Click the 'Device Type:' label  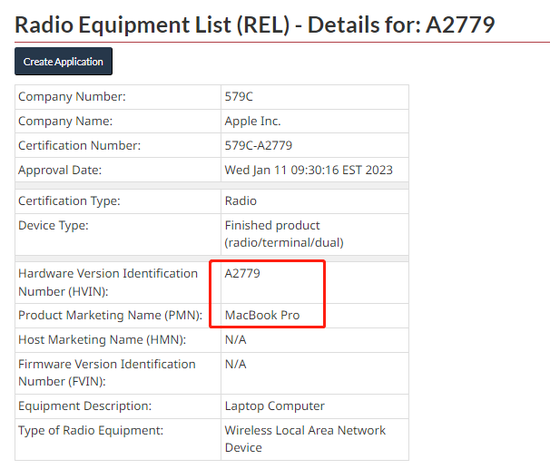[53, 226]
